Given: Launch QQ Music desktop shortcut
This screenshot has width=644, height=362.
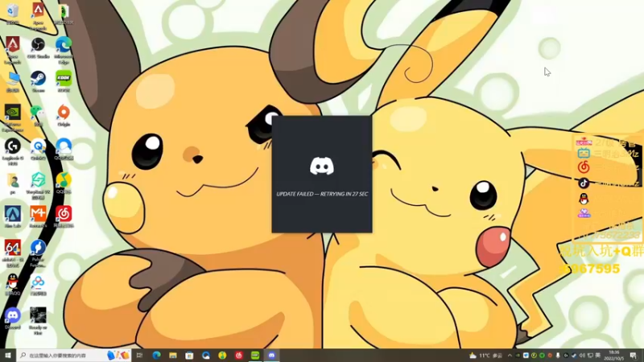Looking at the screenshot, I should tap(64, 183).
